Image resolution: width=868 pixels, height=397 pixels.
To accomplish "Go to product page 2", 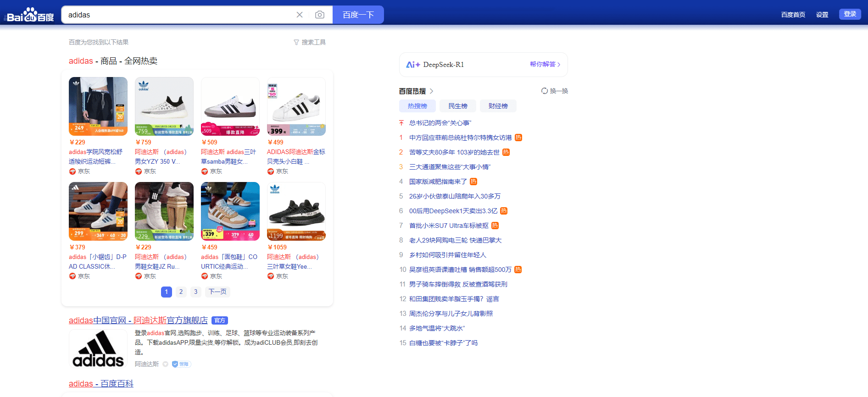I will (181, 292).
